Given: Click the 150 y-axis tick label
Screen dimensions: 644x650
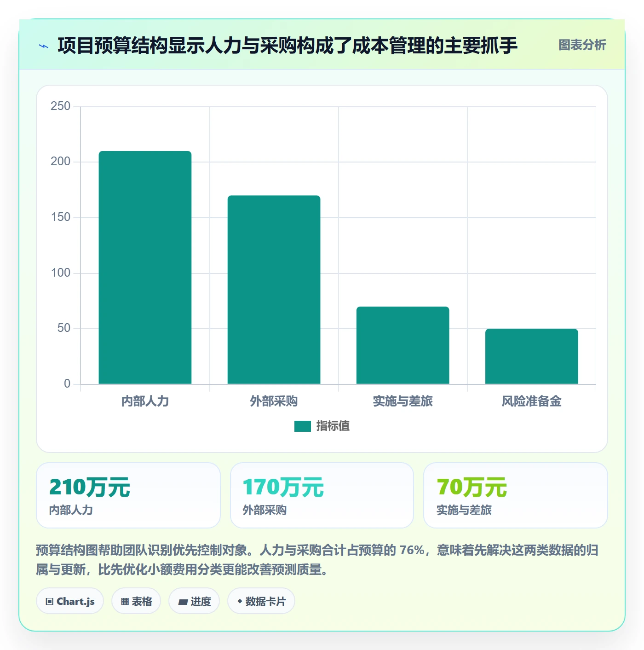Looking at the screenshot, I should click(x=61, y=217).
